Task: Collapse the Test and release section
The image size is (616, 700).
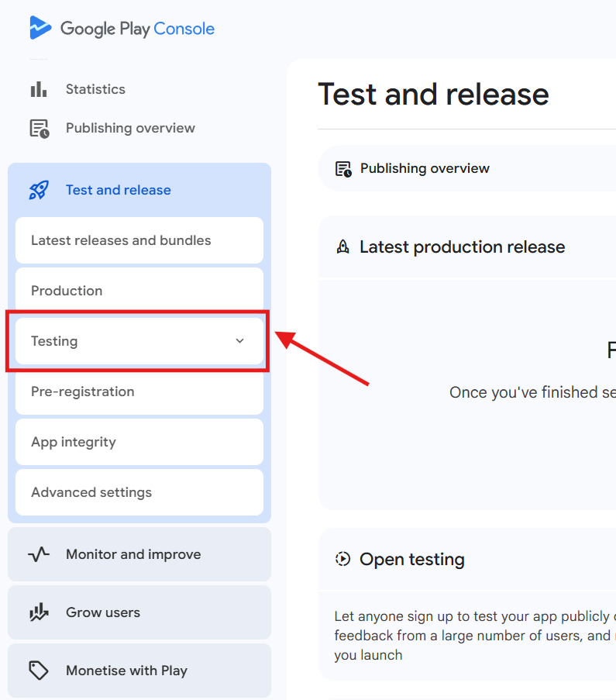Action: pos(118,190)
